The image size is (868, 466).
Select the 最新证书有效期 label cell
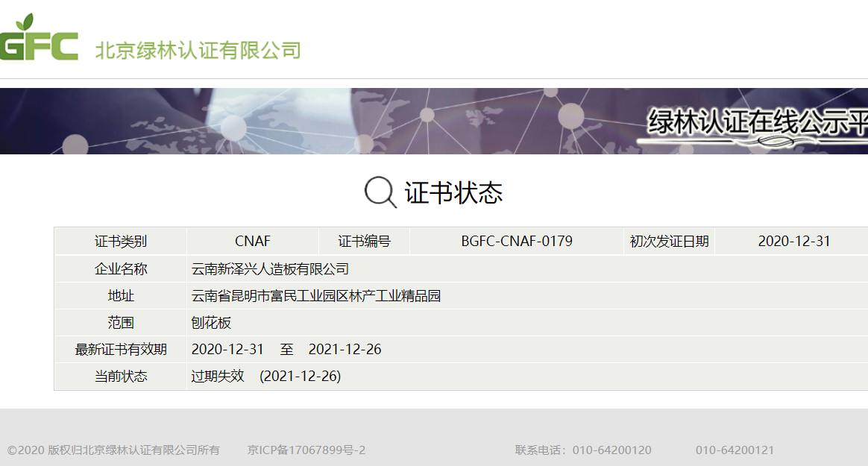point(121,350)
